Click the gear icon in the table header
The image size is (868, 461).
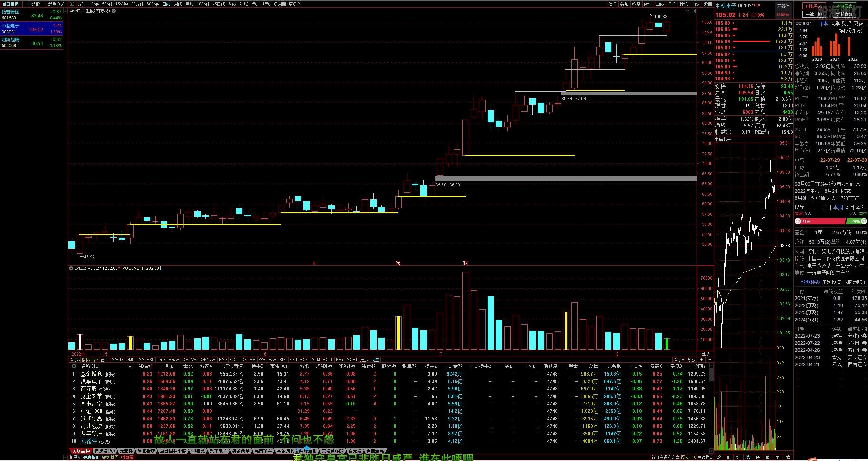coord(74,366)
